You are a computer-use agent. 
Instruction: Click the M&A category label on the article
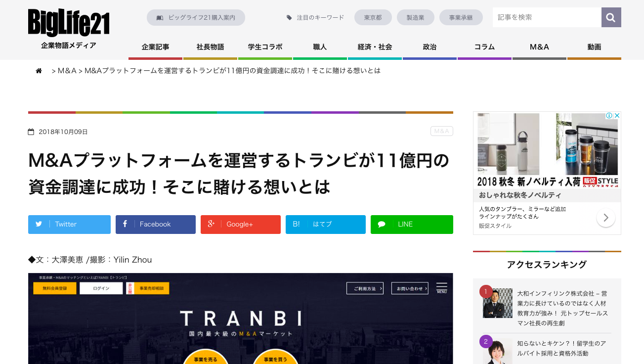pyautogui.click(x=442, y=131)
